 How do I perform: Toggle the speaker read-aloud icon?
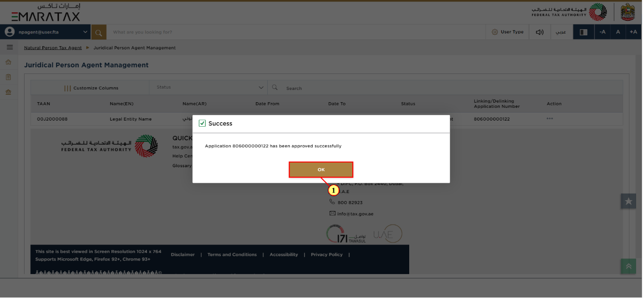pos(539,32)
